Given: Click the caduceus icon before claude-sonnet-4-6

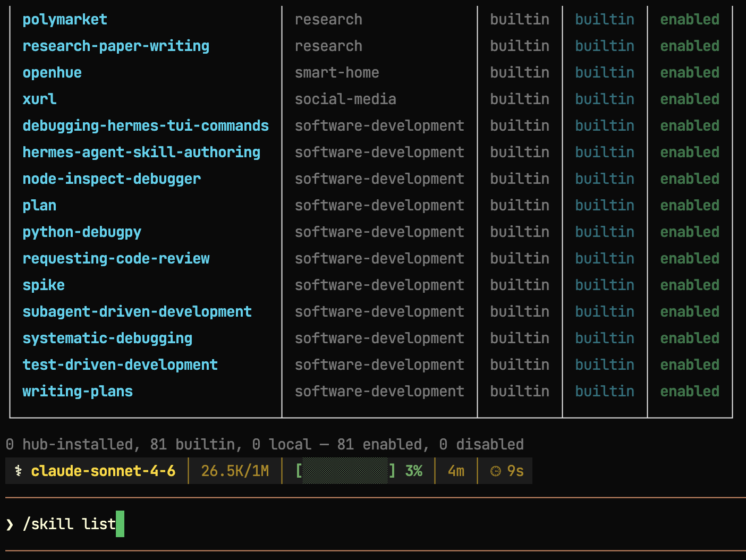Looking at the screenshot, I should [19, 471].
